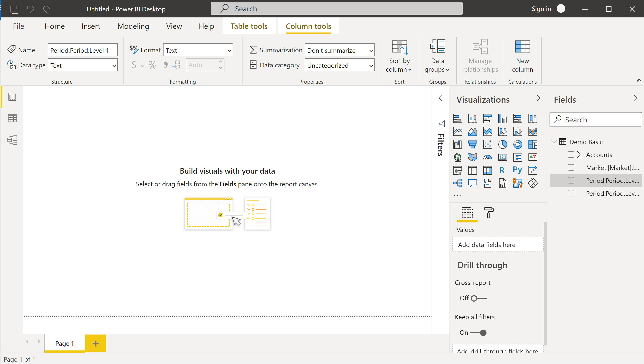Open the Data type dropdown
The image size is (644, 364).
[x=82, y=65]
